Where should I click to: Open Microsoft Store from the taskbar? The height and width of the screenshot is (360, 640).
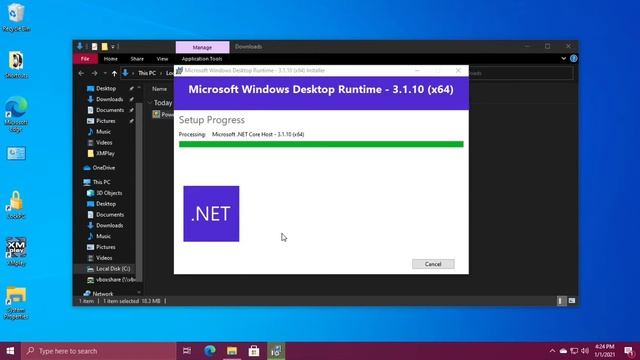[254, 351]
